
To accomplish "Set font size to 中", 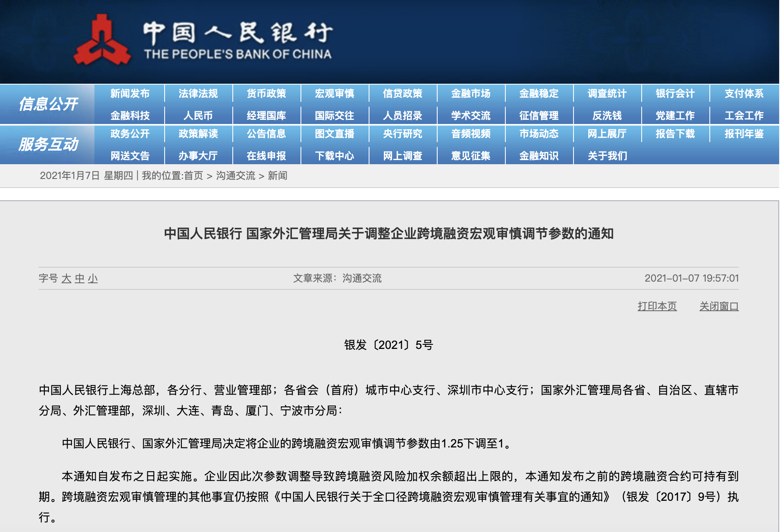I will [x=80, y=279].
